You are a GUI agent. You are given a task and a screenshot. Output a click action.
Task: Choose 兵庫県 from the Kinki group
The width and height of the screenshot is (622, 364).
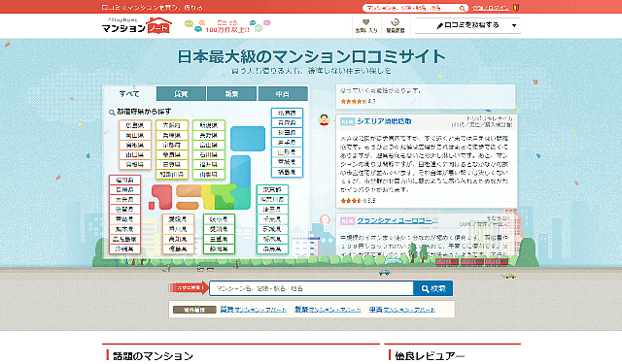click(x=172, y=136)
